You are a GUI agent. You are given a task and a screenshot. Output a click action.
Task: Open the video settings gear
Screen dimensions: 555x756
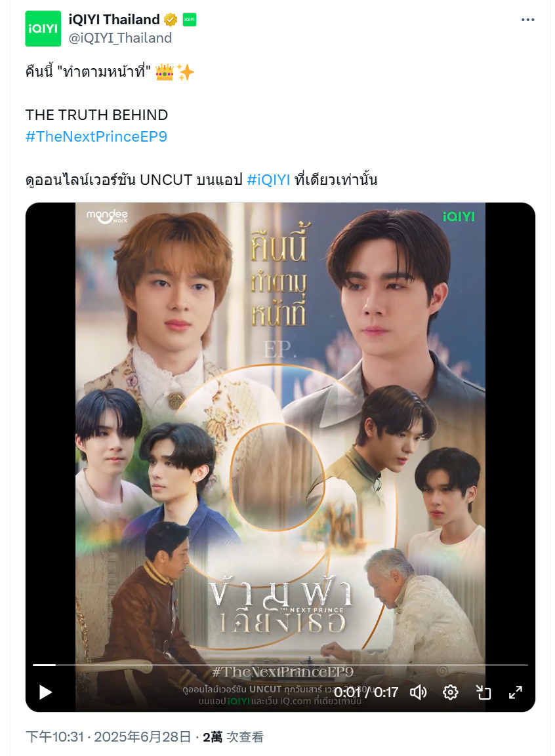point(450,692)
